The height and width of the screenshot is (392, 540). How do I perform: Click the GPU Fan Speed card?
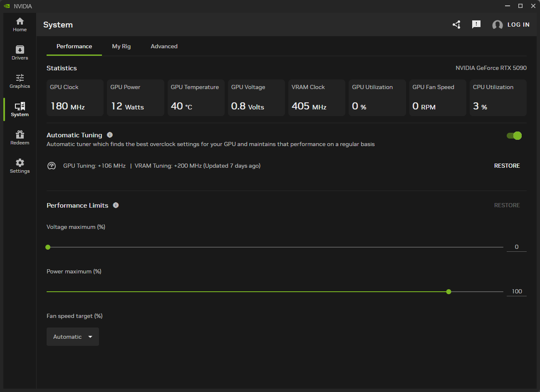point(438,98)
